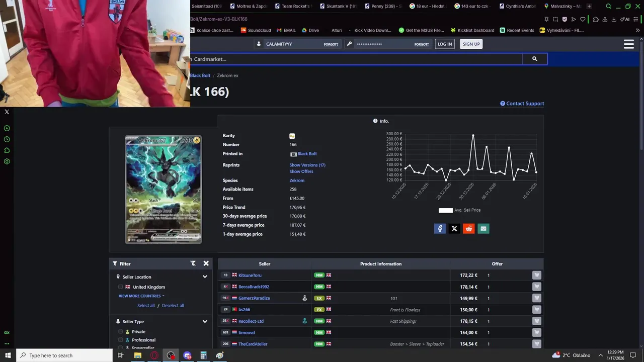Open the hamburger site menu
The height and width of the screenshot is (362, 644).
[x=628, y=44]
